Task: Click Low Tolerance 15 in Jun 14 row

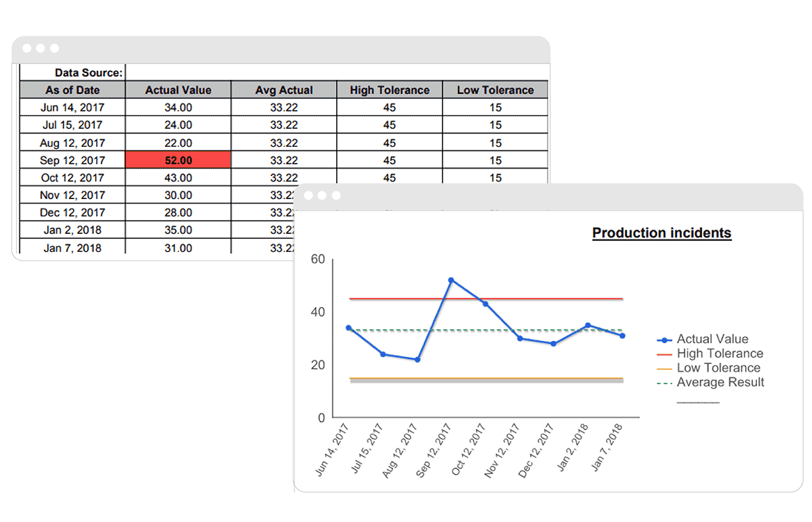Action: point(495,107)
